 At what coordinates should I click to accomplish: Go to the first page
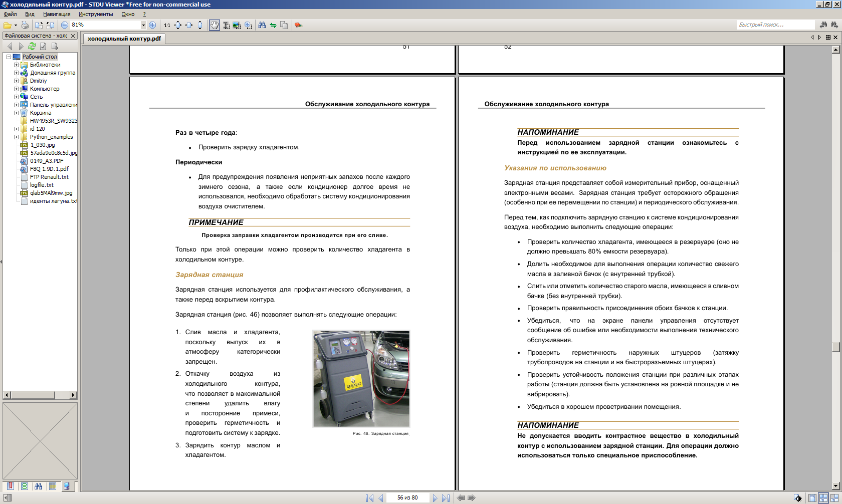[369, 498]
